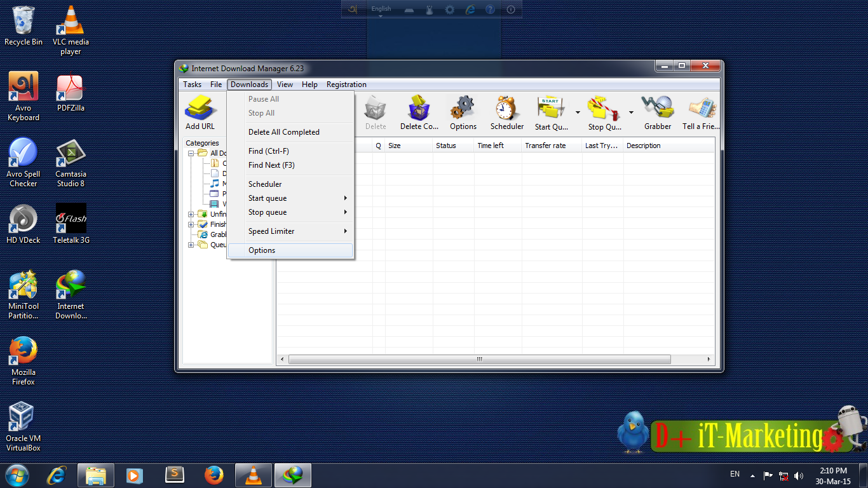Open the Options gear toolbar icon
868x488 pixels.
[x=463, y=109]
